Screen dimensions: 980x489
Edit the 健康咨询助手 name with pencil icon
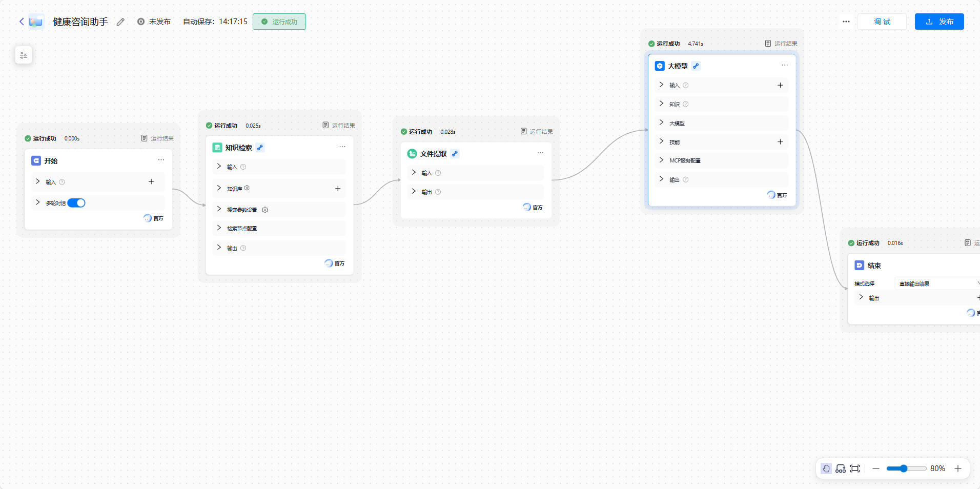point(120,22)
